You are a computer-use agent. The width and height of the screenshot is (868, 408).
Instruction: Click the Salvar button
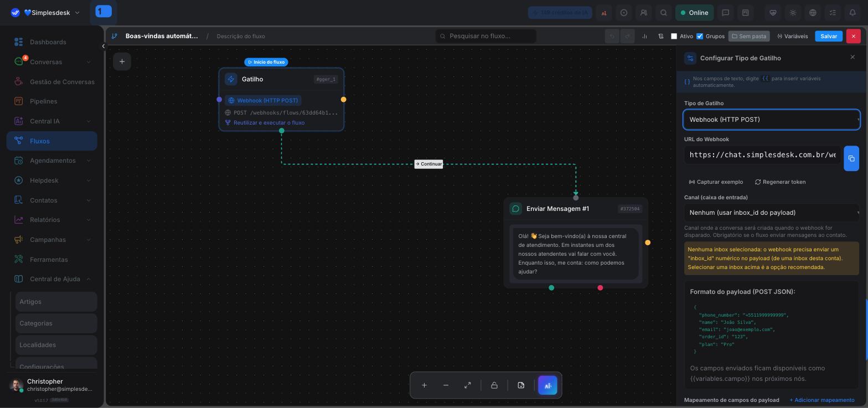pos(829,36)
